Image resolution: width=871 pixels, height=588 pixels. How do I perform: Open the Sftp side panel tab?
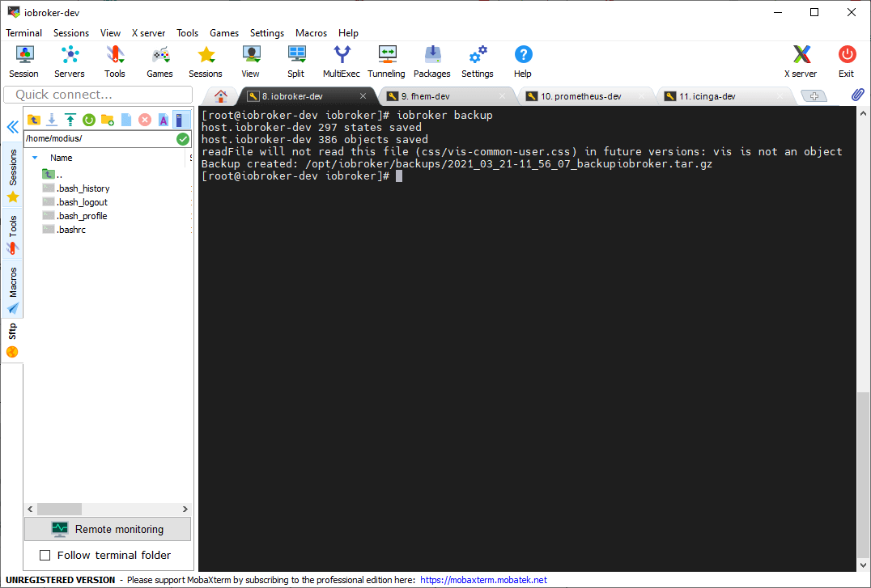[12, 340]
